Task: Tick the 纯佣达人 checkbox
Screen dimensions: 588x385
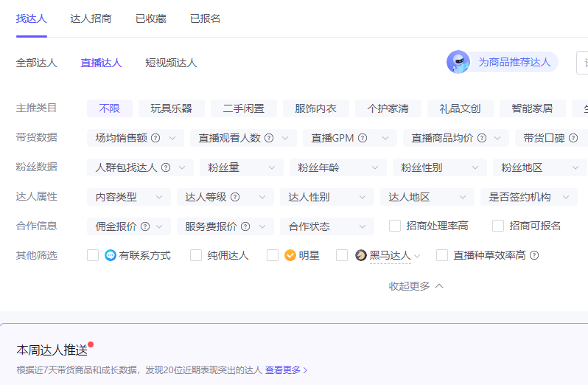Action: [196, 256]
